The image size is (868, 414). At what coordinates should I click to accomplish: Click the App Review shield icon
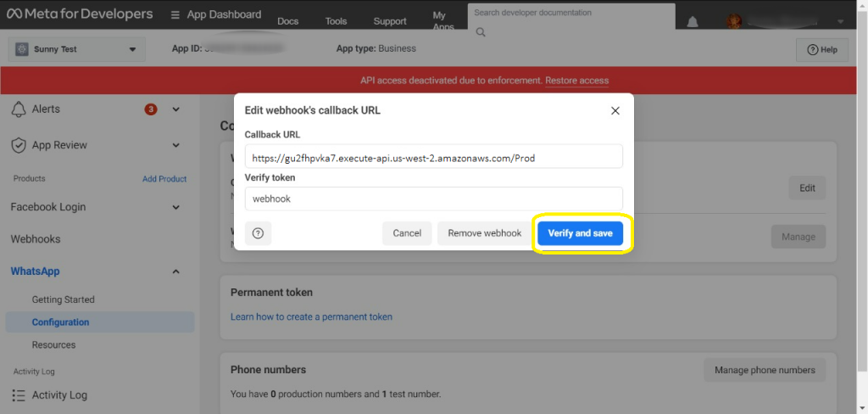point(19,145)
